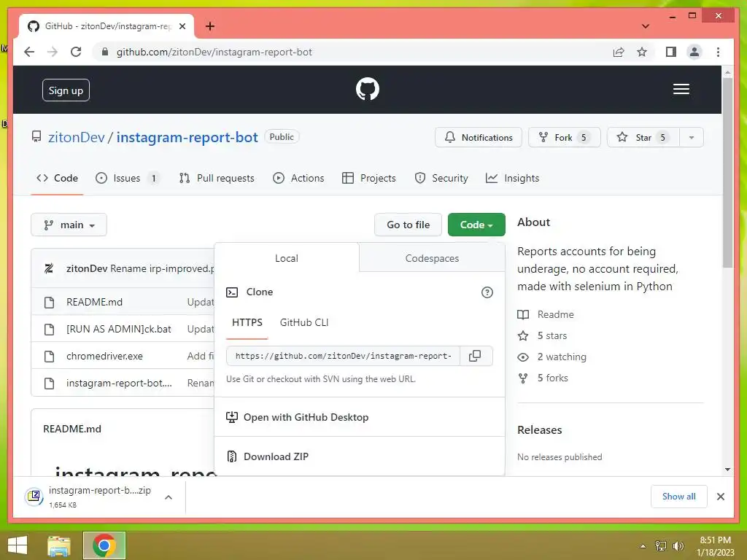Click the downloaded zip file icon

34,497
